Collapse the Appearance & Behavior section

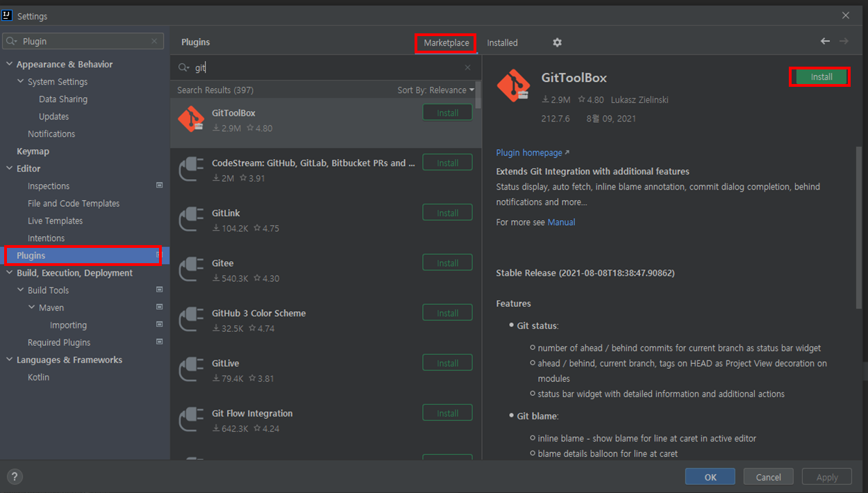click(x=9, y=65)
